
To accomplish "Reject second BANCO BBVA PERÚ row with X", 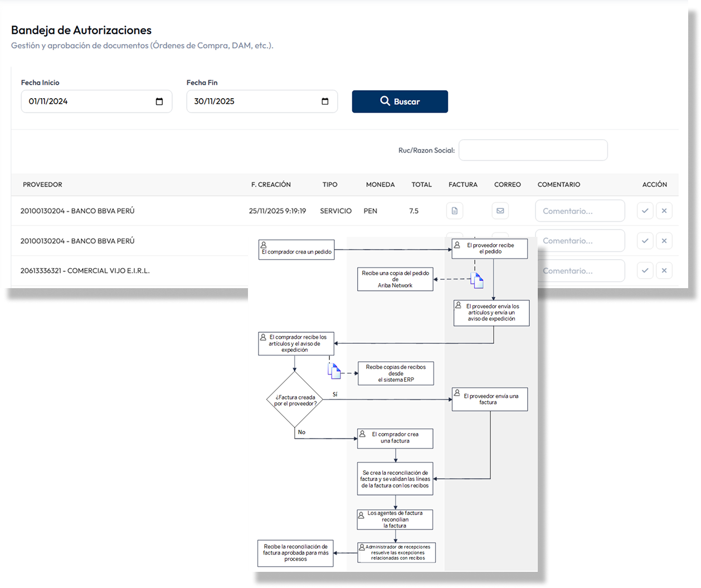I will [x=664, y=241].
